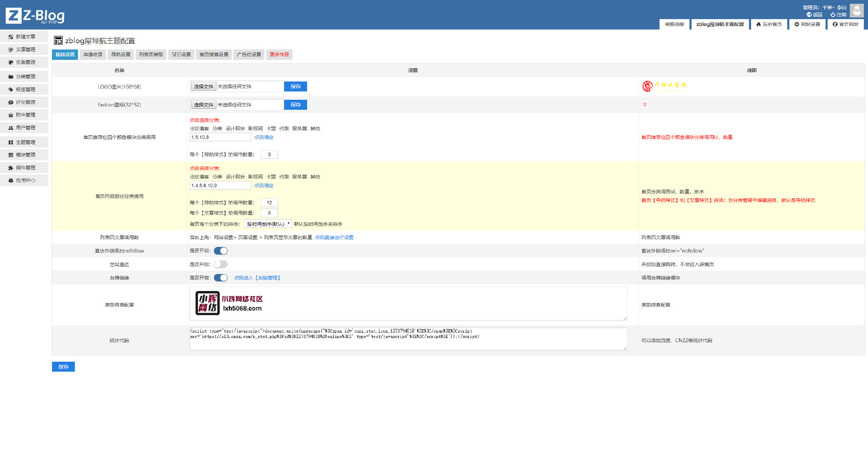Select 影视网 category in 首页内容部分 row
Viewport: 868px width, 449px height.
[255, 177]
